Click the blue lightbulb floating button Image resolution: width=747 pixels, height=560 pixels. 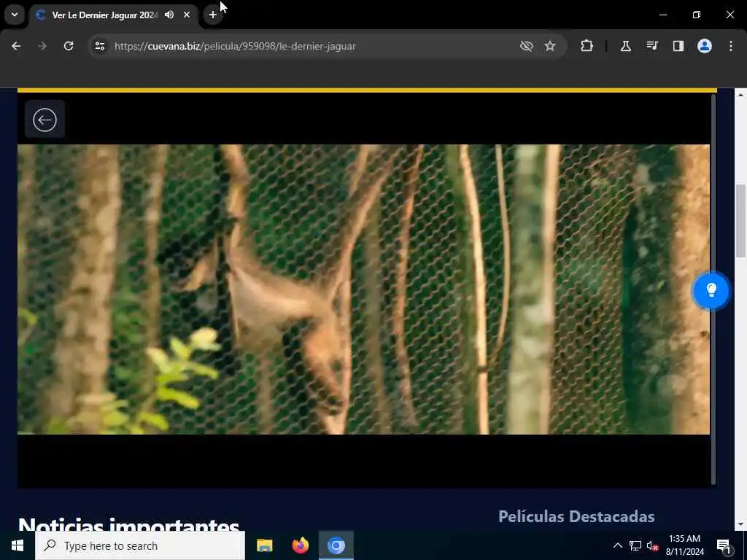[711, 290]
